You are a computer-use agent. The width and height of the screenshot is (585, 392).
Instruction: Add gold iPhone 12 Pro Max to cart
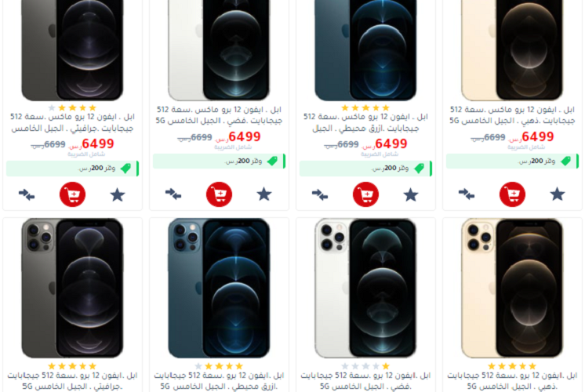coord(512,194)
